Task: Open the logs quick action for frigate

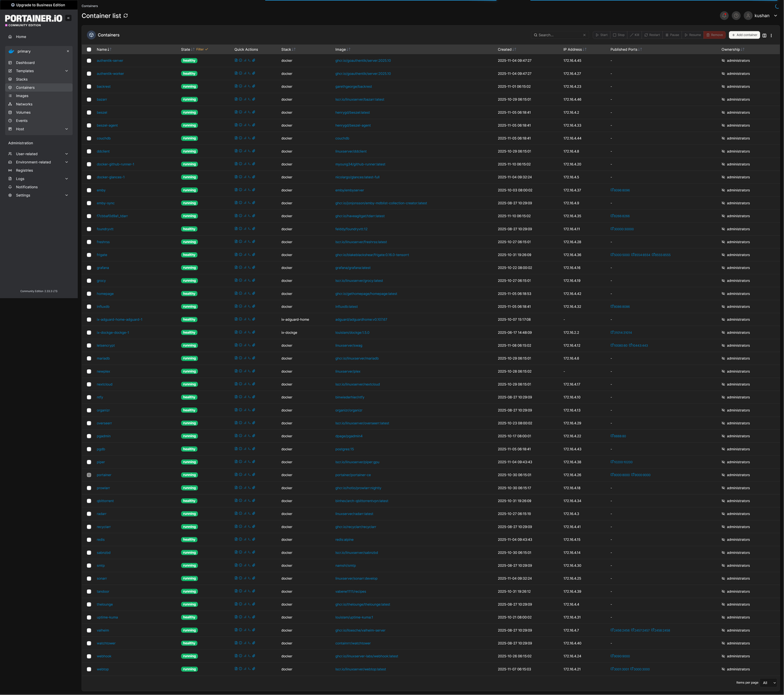Action: 236,255
